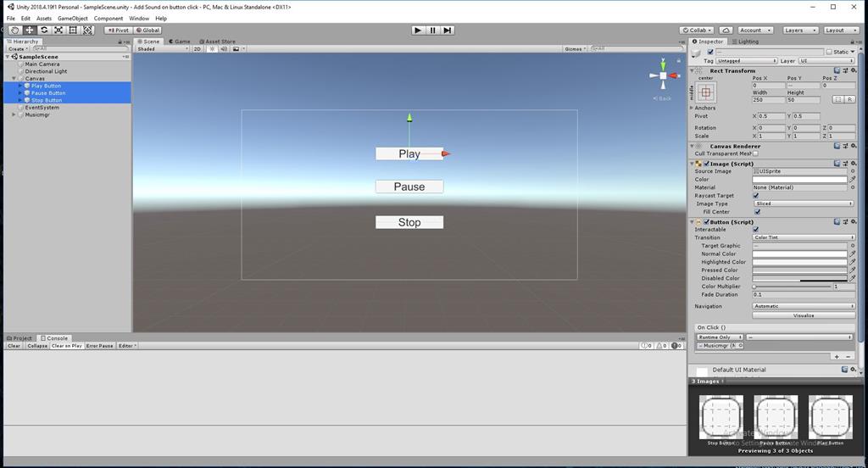Add an On Click event with plus
The width and height of the screenshot is (868, 468).
(837, 357)
